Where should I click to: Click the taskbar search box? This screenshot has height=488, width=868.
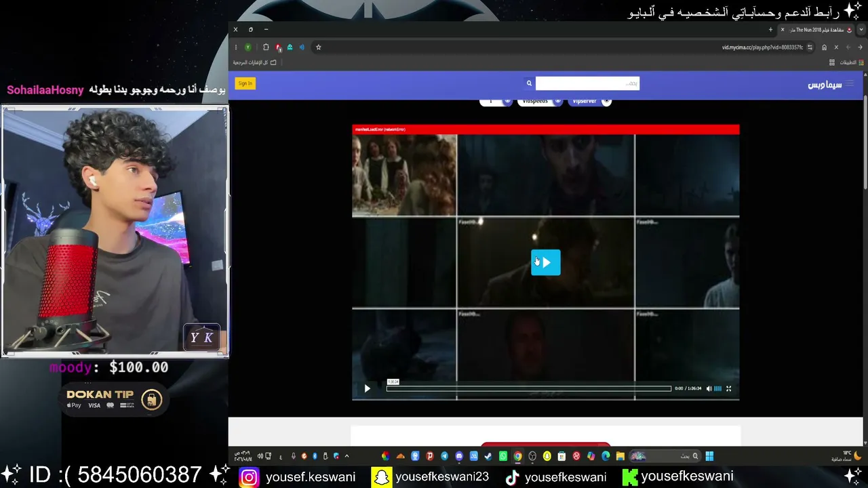pyautogui.click(x=665, y=456)
